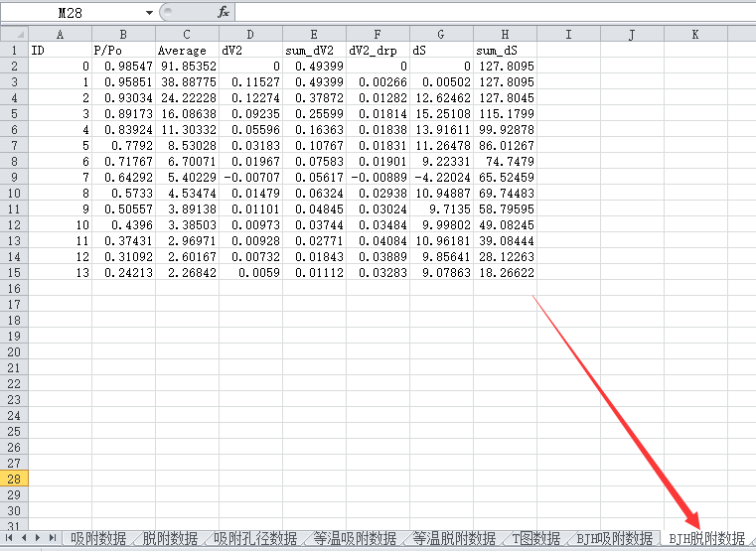The width and height of the screenshot is (756, 551).
Task: Select cell with value 38.88775
Action: (187, 81)
